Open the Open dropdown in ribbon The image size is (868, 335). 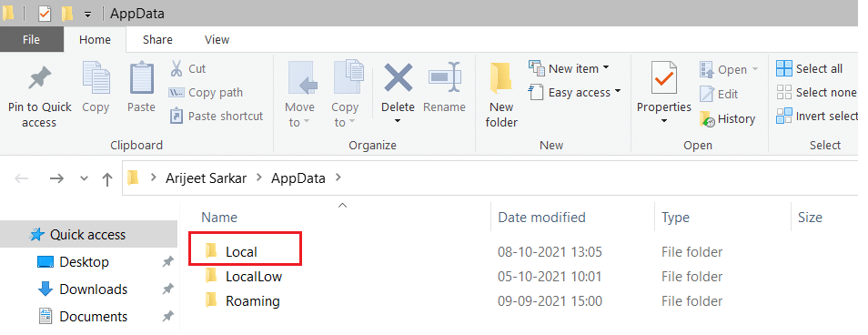pos(729,69)
